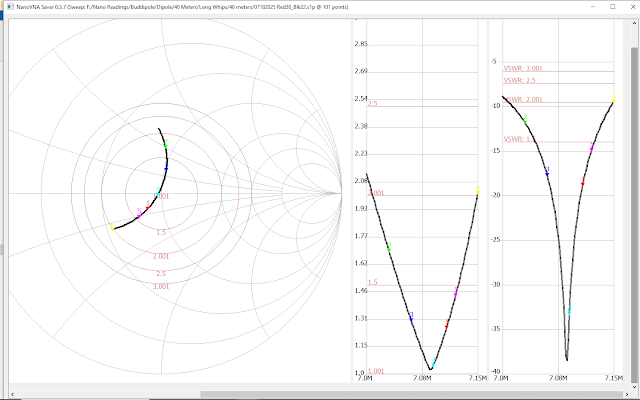The image size is (640, 400).
Task: Pick red marker 1 on return loss plot
Action: [582, 184]
